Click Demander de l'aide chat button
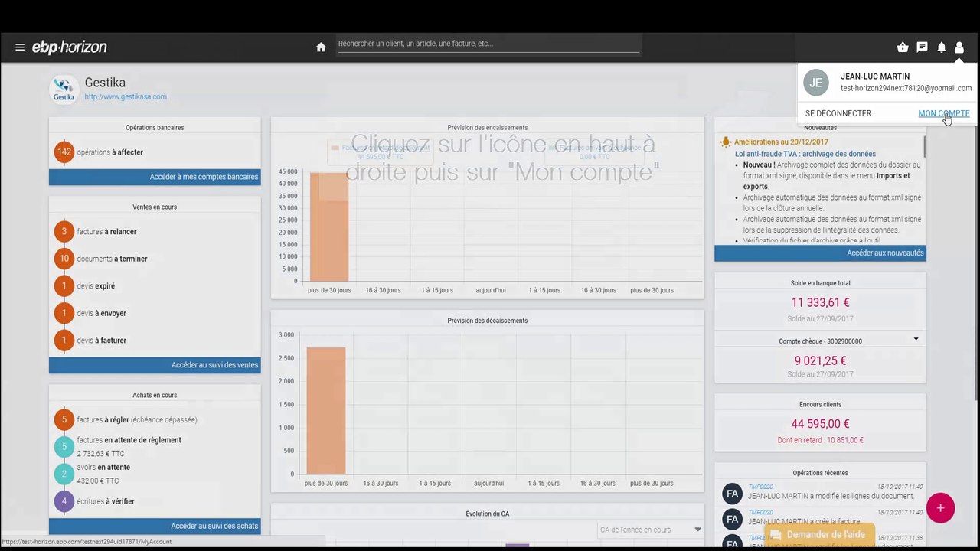Viewport: 980px width, 551px height. pos(819,535)
